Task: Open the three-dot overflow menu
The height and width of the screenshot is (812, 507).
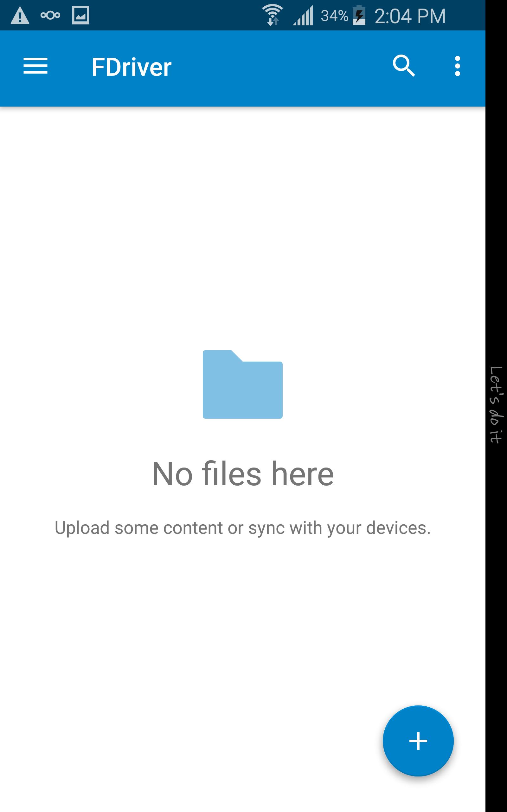Action: [457, 66]
